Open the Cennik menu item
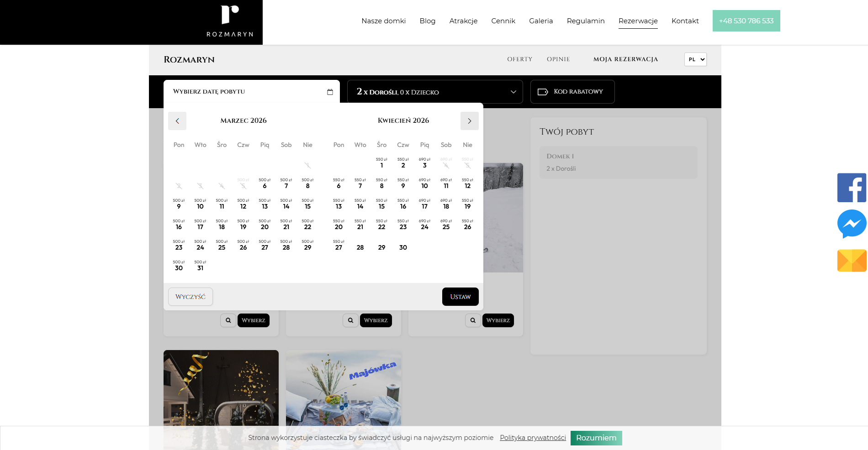The image size is (868, 450). pos(503,21)
